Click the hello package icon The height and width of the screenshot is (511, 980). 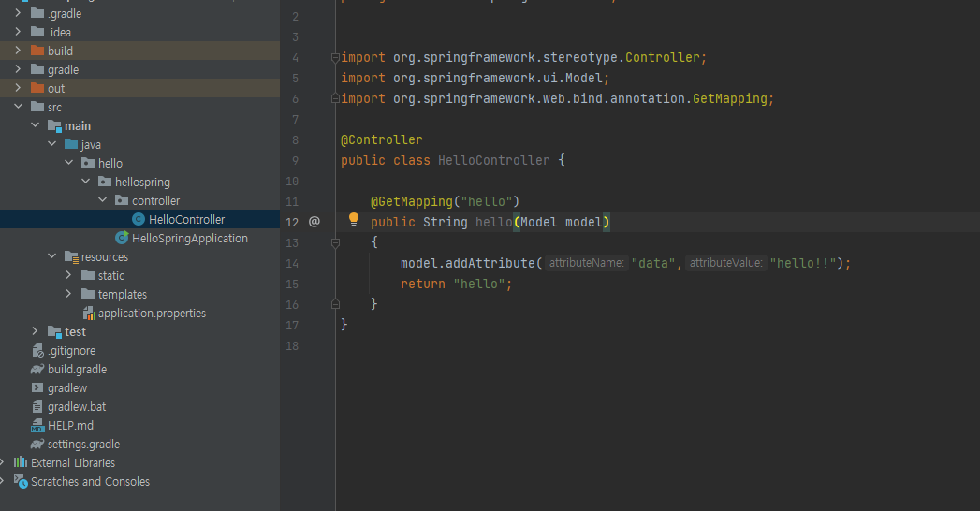click(x=88, y=163)
